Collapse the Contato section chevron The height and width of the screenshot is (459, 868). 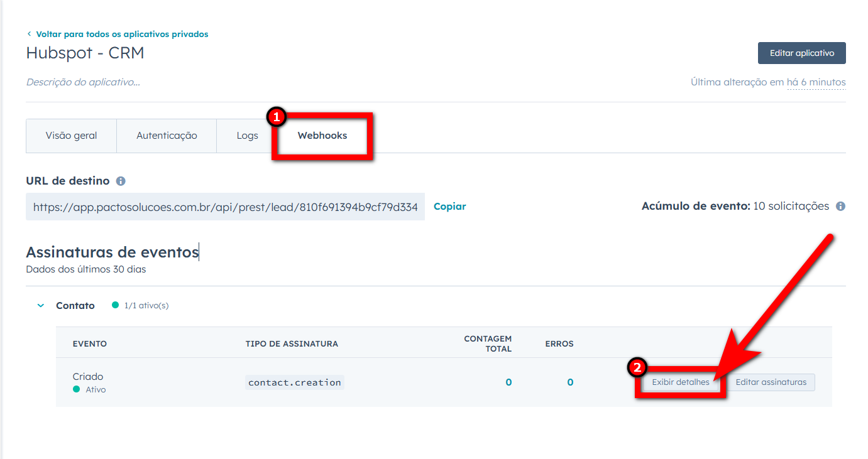click(41, 306)
